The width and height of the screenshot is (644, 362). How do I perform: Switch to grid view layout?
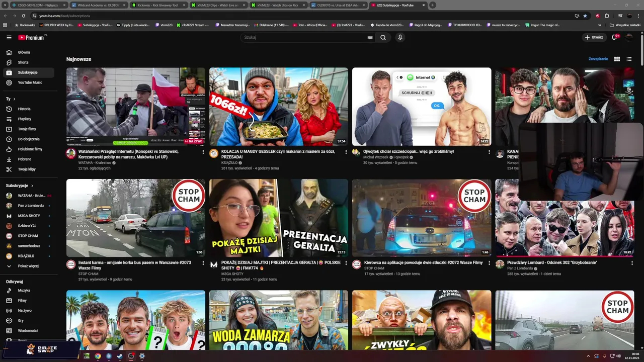point(617,59)
